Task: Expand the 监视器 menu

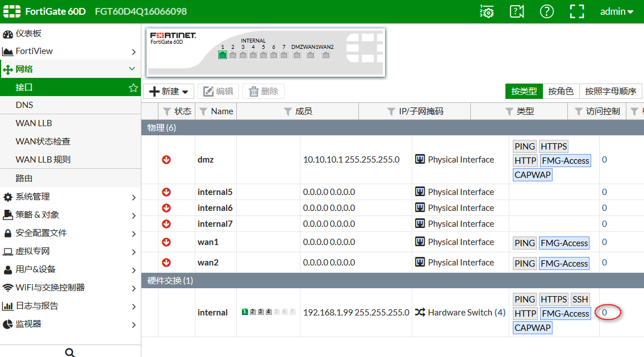Action: point(70,323)
